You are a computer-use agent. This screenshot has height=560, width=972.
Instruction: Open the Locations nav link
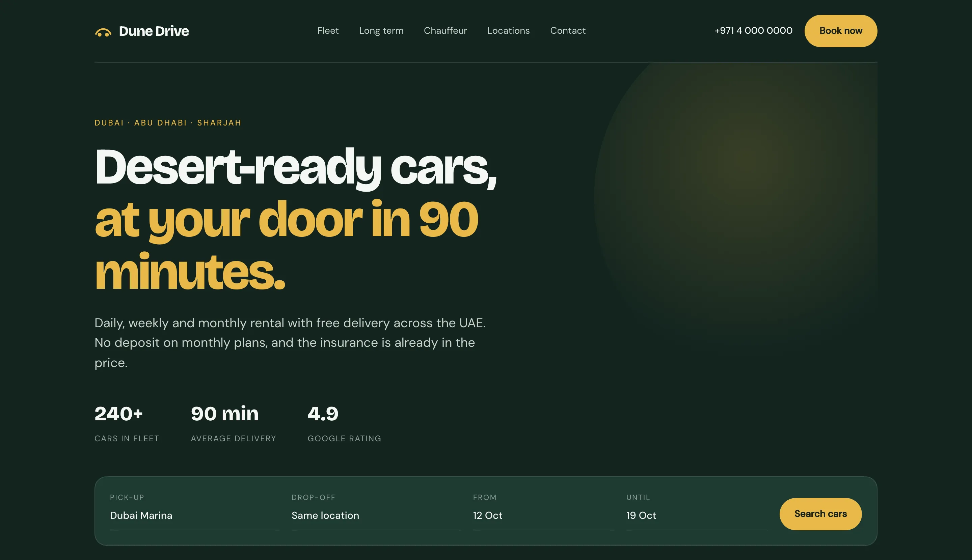coord(508,31)
